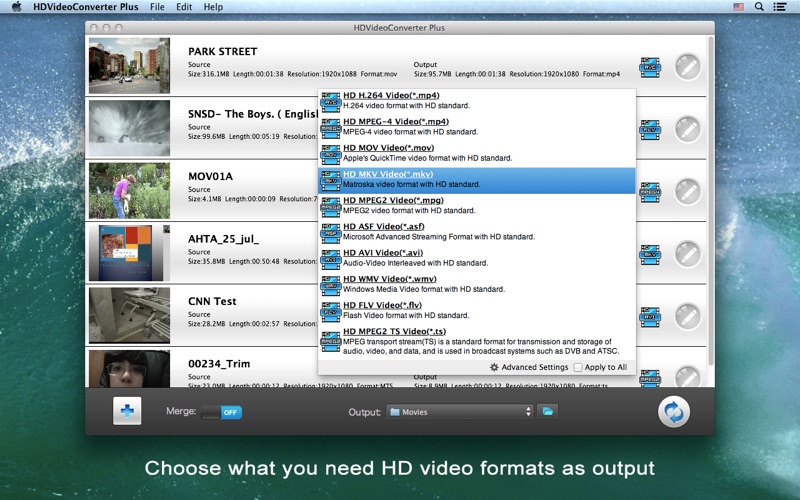Open format chooser for PARK STREET row
This screenshot has height=500, width=800.
click(650, 67)
